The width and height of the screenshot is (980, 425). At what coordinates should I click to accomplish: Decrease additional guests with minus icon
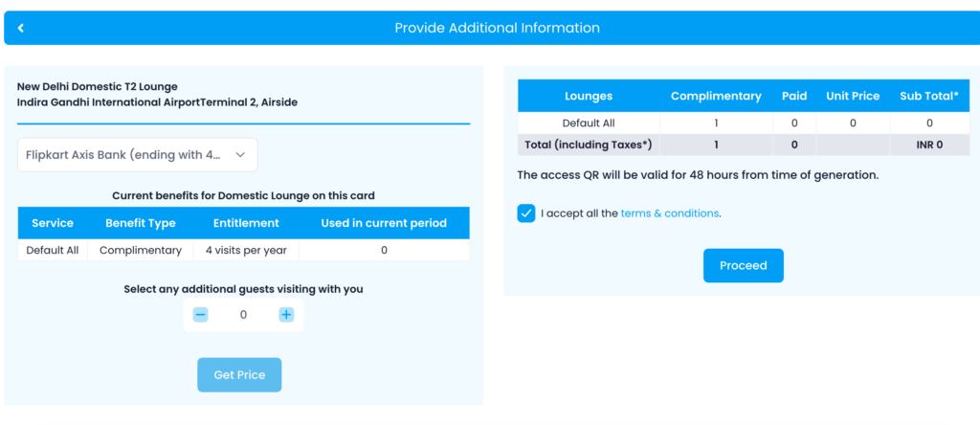pyautogui.click(x=200, y=315)
